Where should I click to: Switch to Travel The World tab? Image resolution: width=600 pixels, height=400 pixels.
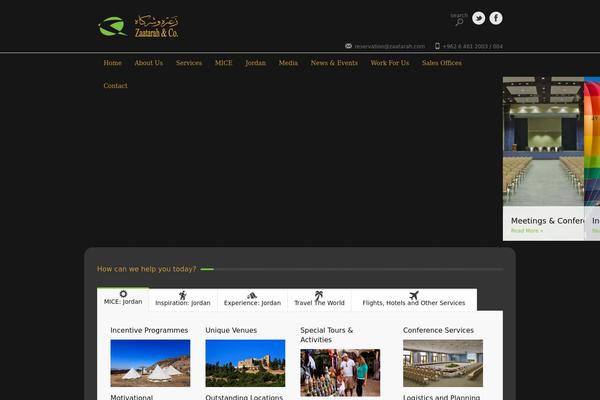pos(319,300)
